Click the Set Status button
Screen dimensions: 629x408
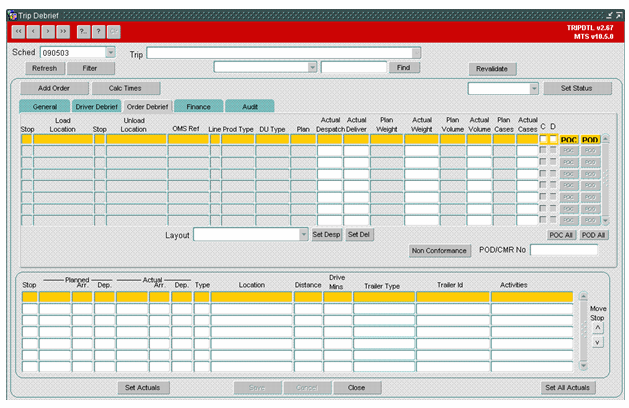[x=577, y=88]
